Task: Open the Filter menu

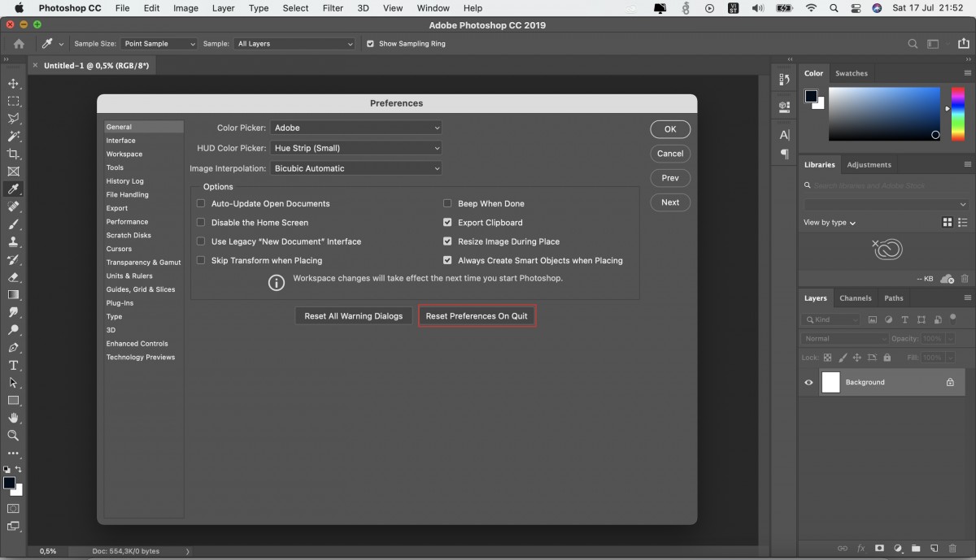Action: [333, 8]
